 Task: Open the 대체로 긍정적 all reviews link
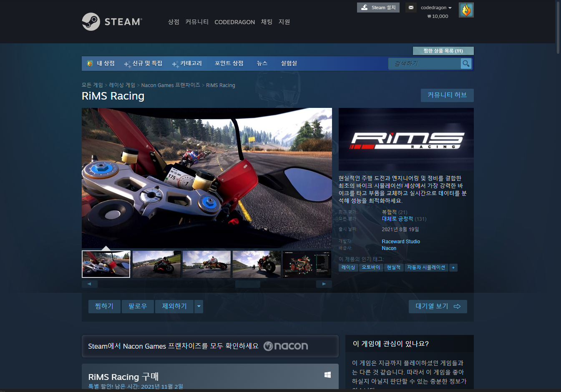point(397,219)
